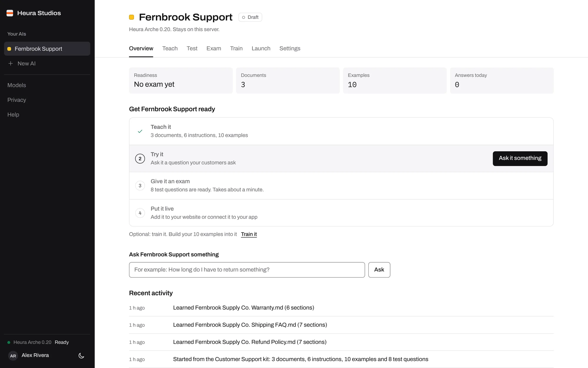588x368 pixels.
Task: Click the Readiness card
Action: point(181,81)
